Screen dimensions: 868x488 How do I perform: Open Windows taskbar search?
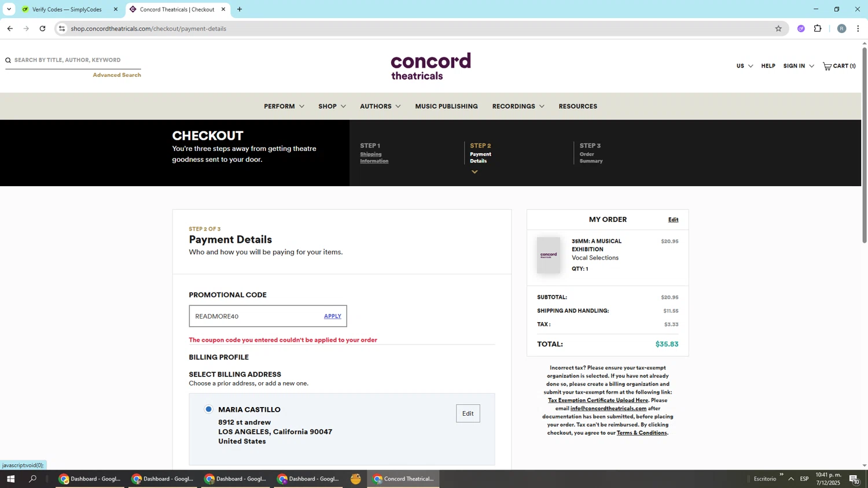(33, 479)
